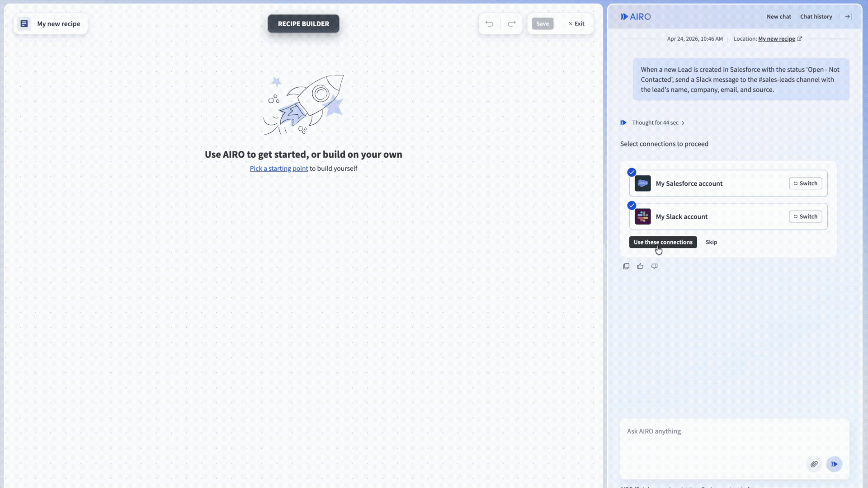The height and width of the screenshot is (488, 868).
Task: Start a New chat
Action: (x=778, y=17)
